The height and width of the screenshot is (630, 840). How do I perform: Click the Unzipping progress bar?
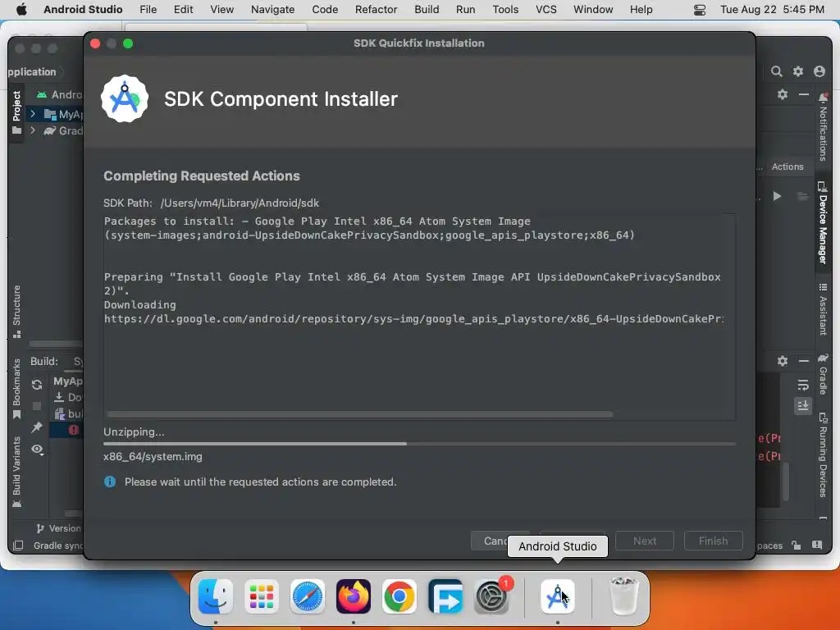pos(419,444)
